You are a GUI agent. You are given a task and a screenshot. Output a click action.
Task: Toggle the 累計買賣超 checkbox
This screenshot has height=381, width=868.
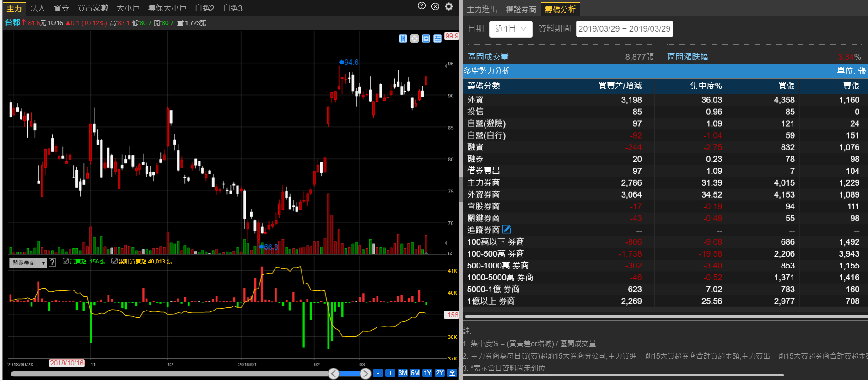tap(114, 261)
